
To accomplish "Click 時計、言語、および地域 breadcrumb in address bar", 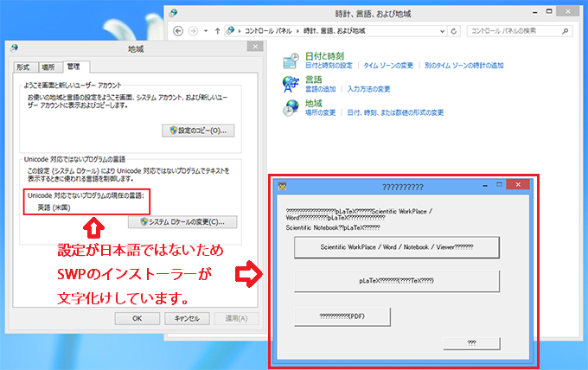I will tap(334, 31).
